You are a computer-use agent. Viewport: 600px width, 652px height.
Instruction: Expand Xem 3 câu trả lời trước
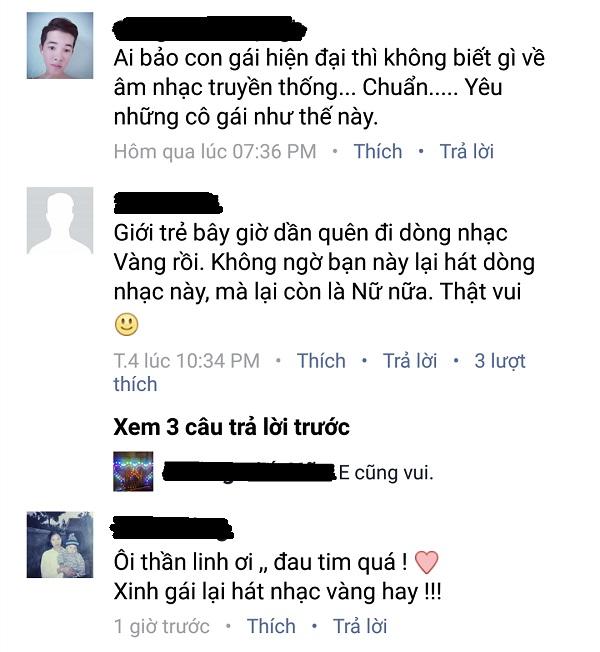point(232,427)
